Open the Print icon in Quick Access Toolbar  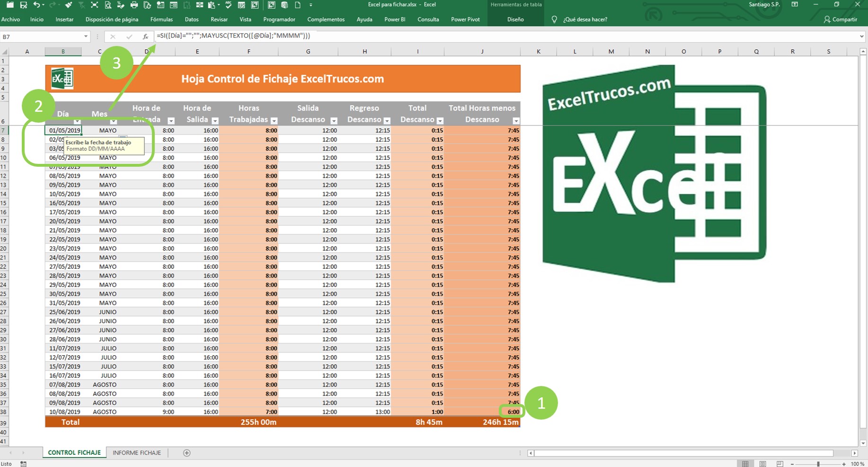[134, 5]
